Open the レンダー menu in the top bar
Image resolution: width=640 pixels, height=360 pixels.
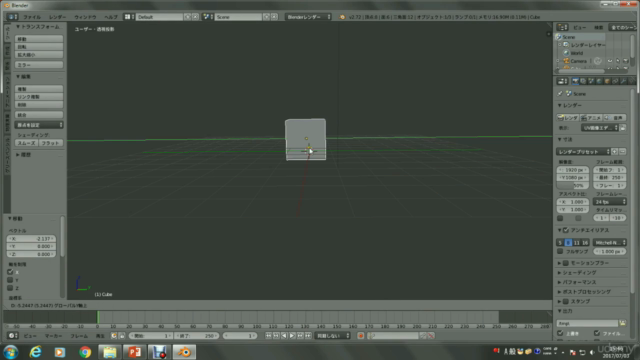57,17
